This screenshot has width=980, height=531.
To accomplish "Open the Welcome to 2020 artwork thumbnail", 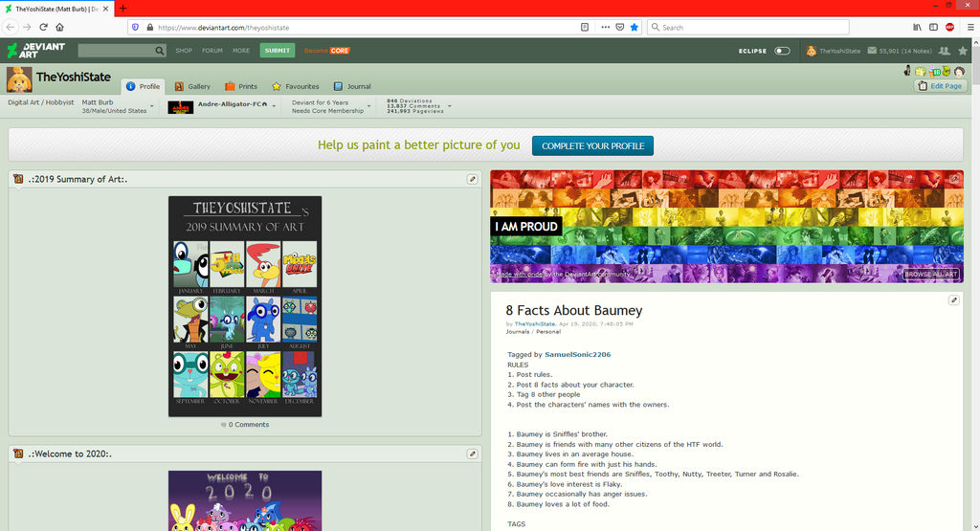I will pyautogui.click(x=245, y=501).
